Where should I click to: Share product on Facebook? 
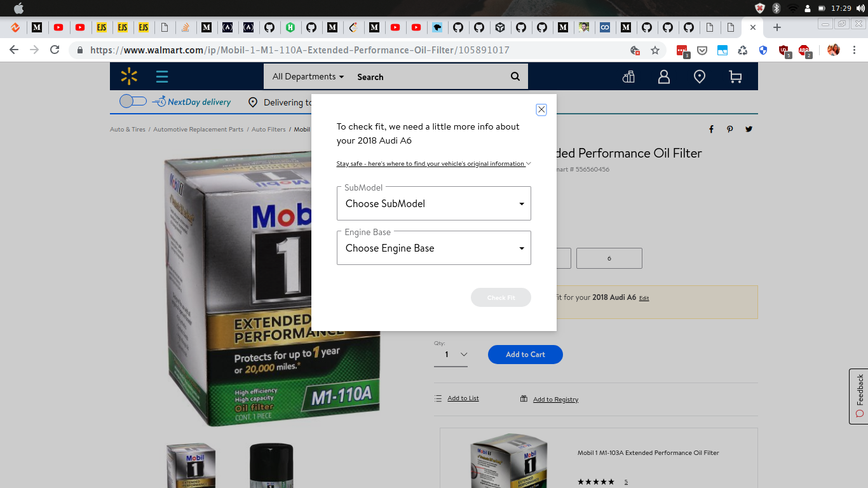711,129
